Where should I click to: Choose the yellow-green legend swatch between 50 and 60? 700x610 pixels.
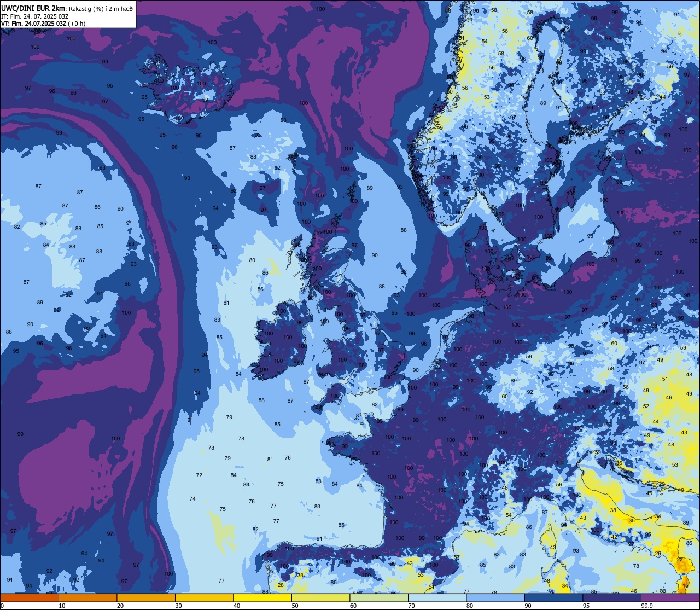320,597
